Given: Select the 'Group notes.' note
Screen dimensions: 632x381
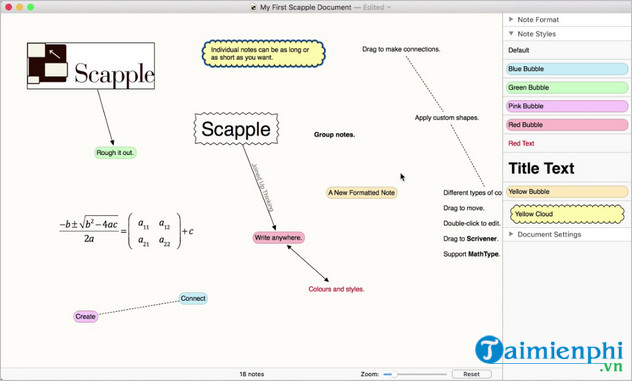Looking at the screenshot, I should [335, 135].
